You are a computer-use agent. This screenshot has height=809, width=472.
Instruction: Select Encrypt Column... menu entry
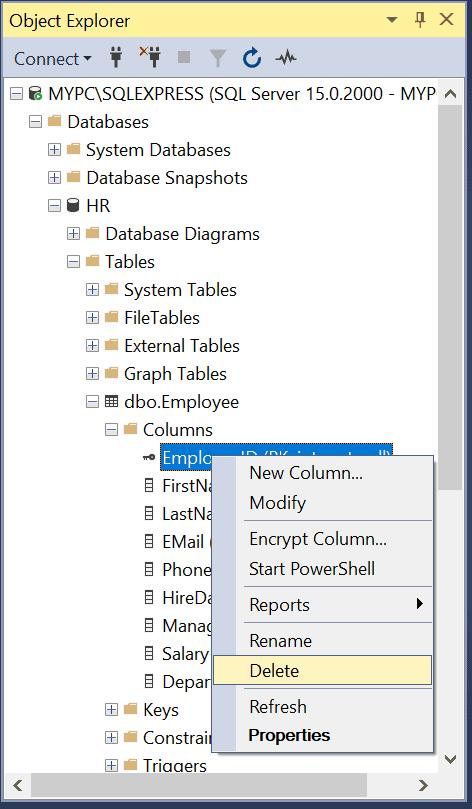click(x=322, y=539)
